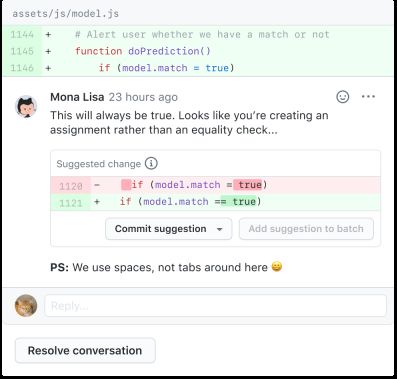Image resolution: width=397 pixels, height=379 pixels.
Task: Click the 23 hours ago timestamp
Action: (x=143, y=97)
